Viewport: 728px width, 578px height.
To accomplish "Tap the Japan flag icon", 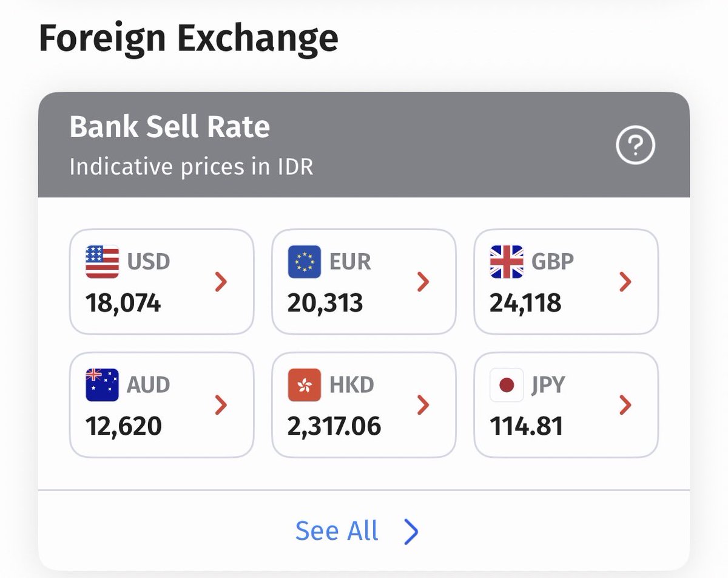I will coord(507,385).
